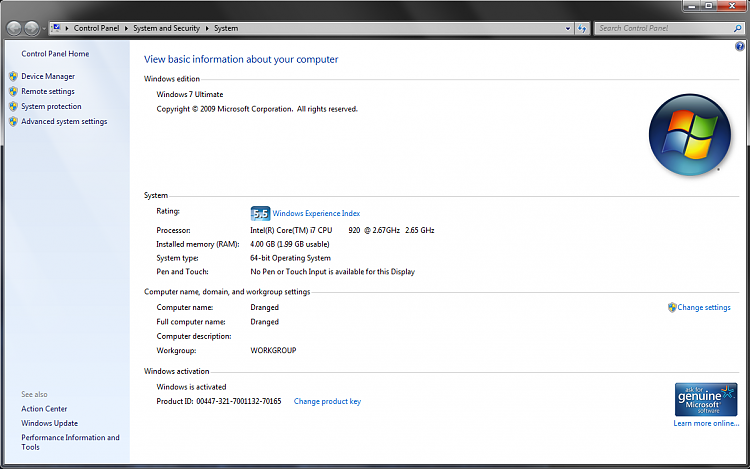The image size is (750, 469).
Task: Select the Computer name value Dranged
Action: click(265, 307)
